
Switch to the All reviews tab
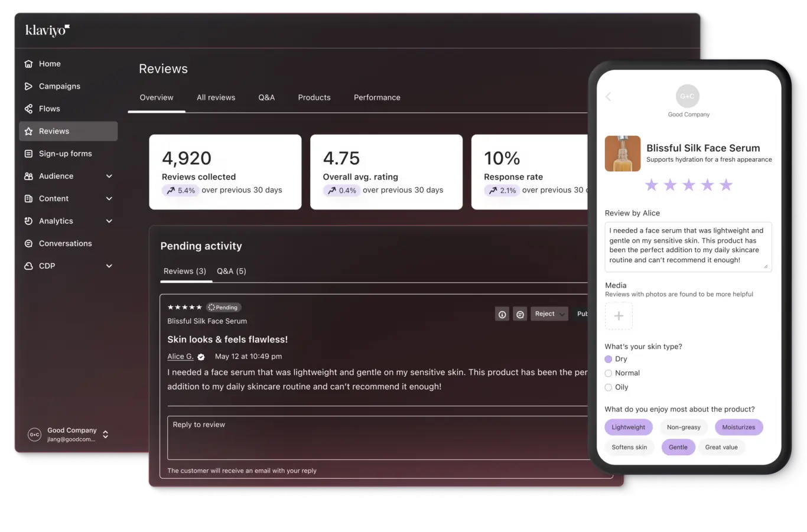pos(216,97)
